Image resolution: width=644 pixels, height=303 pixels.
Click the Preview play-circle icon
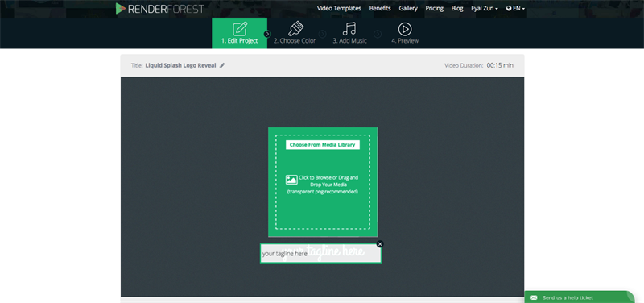click(x=405, y=29)
